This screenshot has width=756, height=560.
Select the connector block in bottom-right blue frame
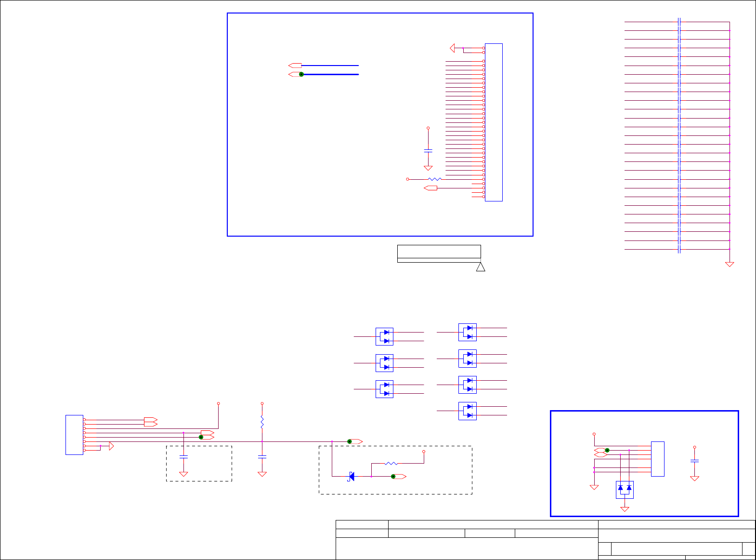(658, 459)
